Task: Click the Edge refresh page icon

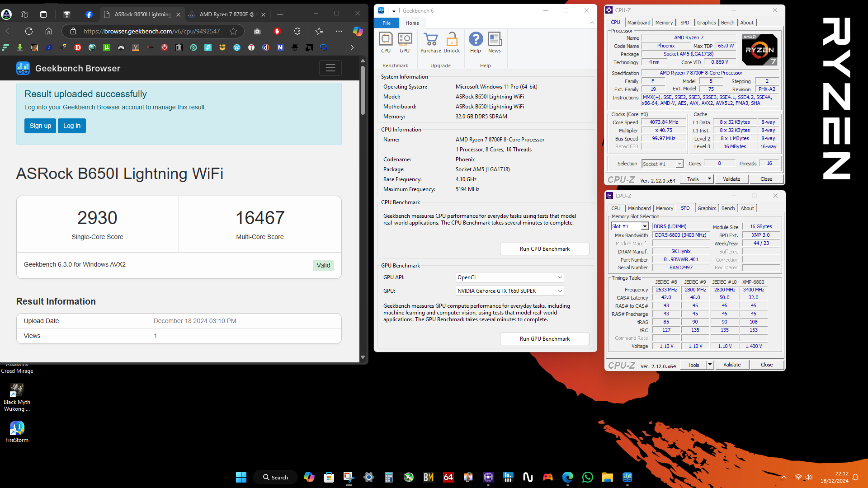Action: tap(29, 31)
